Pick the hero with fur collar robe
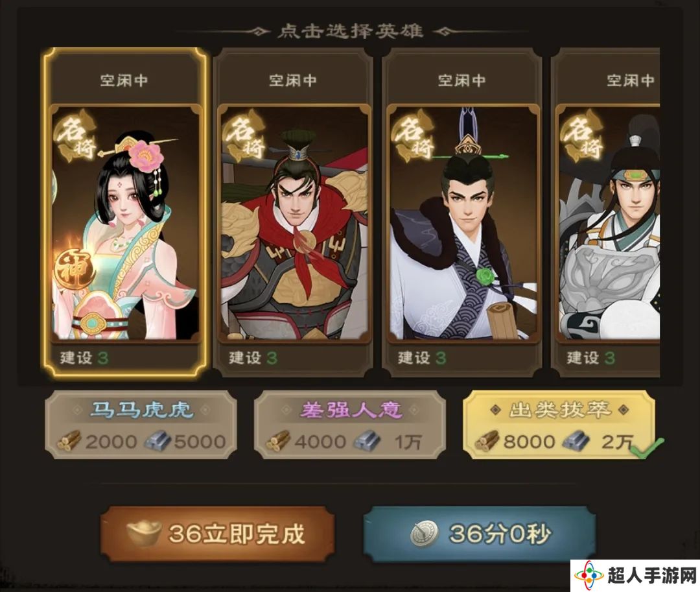 (463, 212)
